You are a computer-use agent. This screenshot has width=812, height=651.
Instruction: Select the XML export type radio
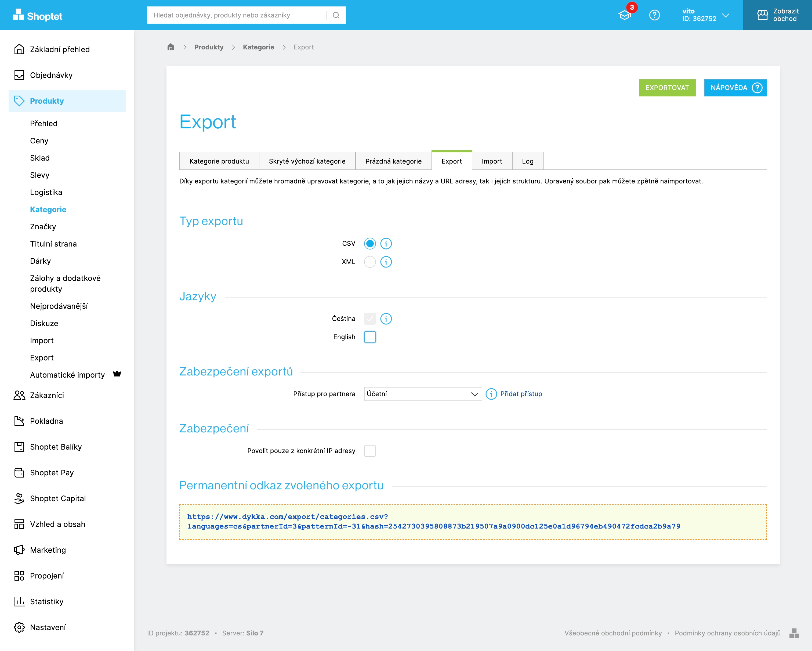pos(369,262)
